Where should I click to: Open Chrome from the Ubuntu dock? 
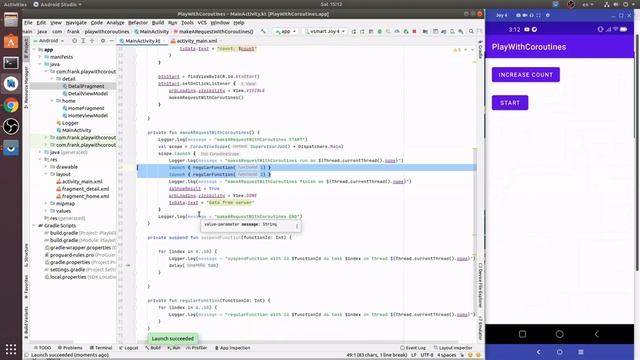pos(11,105)
